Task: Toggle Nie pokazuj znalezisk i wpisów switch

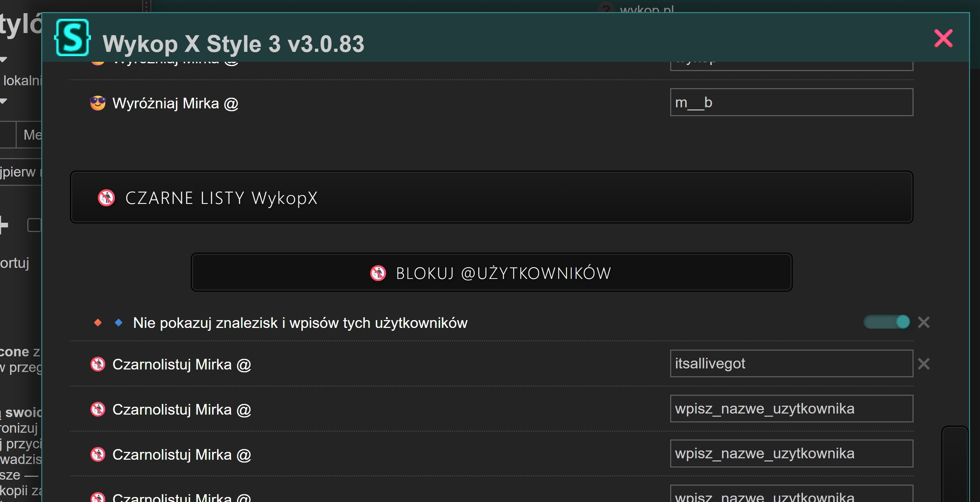Action: coord(887,322)
